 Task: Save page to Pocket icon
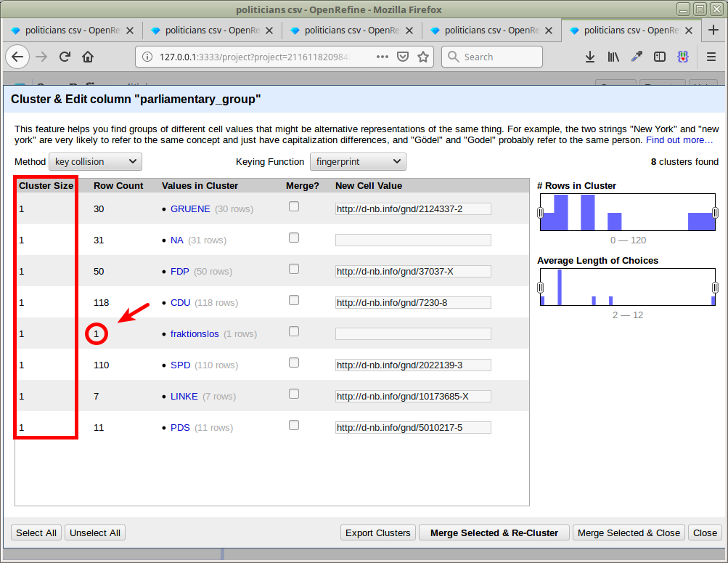(x=403, y=57)
